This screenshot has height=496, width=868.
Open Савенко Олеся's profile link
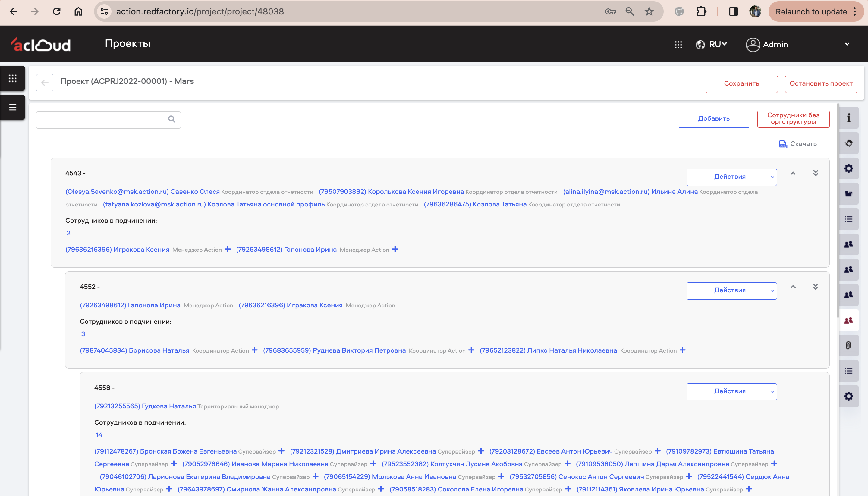142,191
